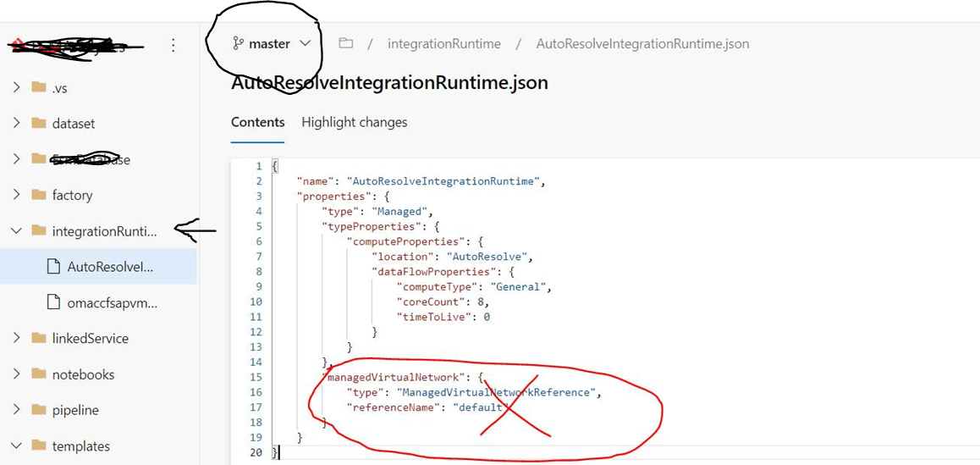The image size is (980, 465).
Task: Click the "Managed" value on line 4
Action: [399, 212]
